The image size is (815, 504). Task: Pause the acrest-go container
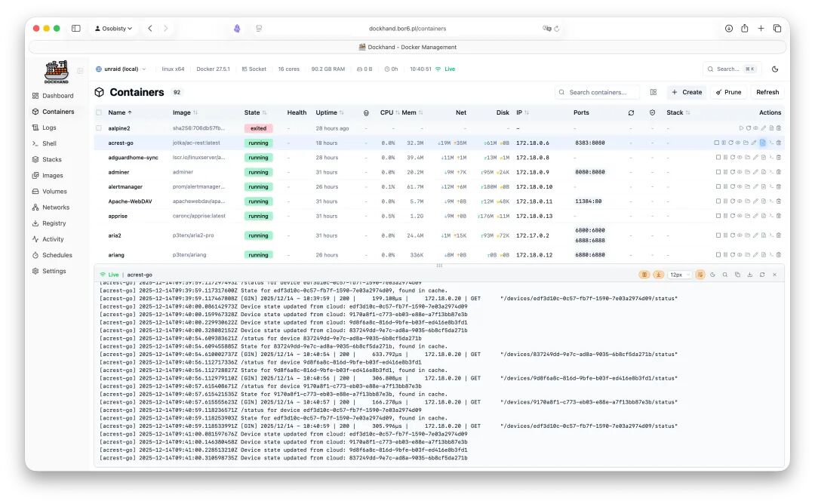[724, 143]
